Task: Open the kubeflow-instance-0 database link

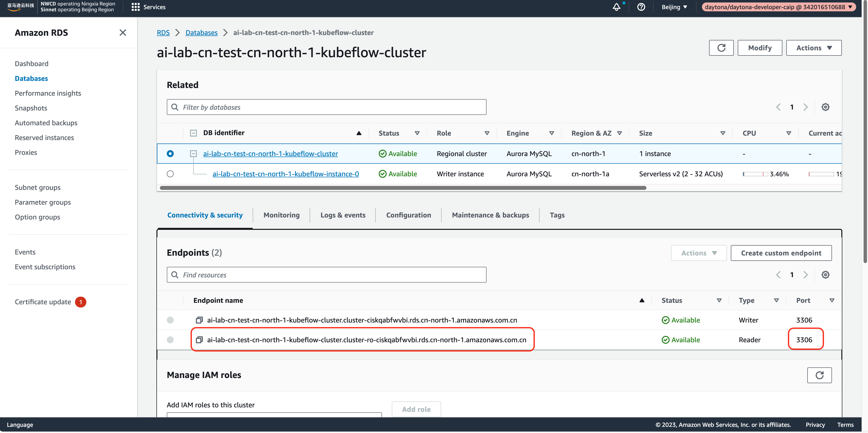Action: (285, 174)
